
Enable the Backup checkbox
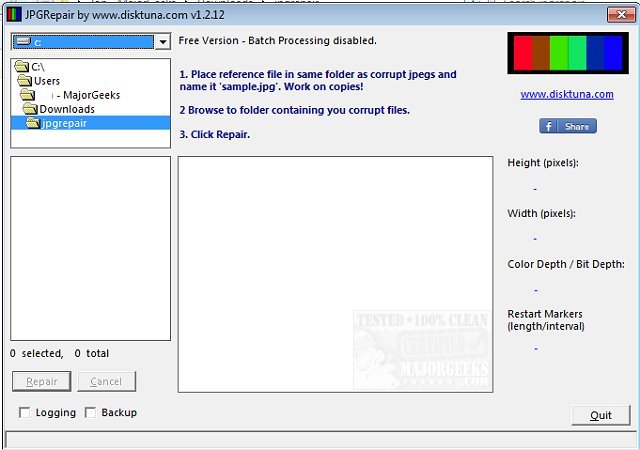[x=90, y=413]
